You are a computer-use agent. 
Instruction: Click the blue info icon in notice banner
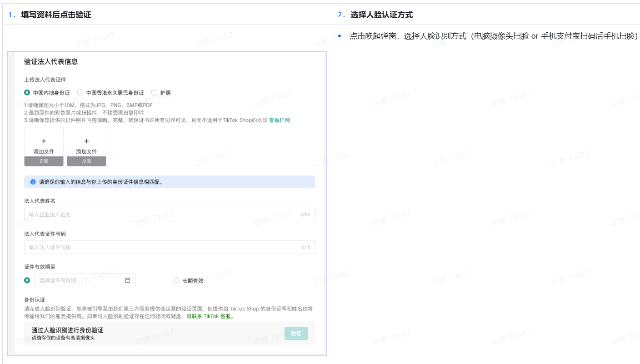click(x=33, y=182)
